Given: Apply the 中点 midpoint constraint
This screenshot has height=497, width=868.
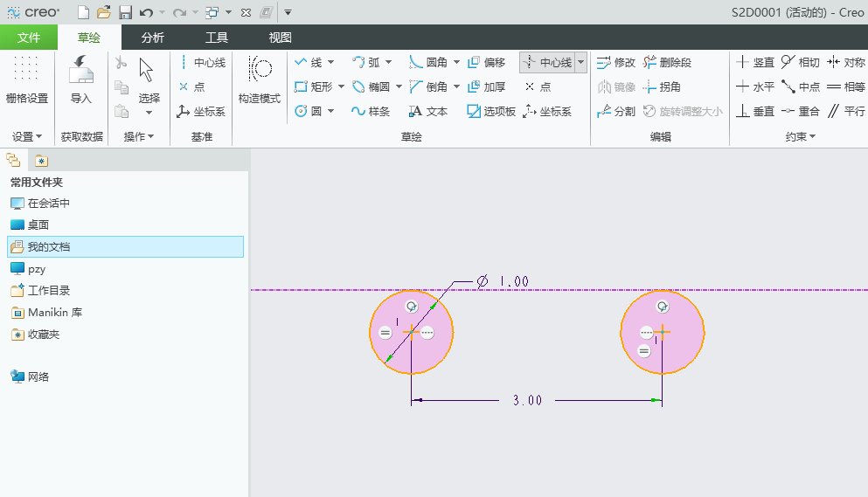Looking at the screenshot, I should [801, 86].
